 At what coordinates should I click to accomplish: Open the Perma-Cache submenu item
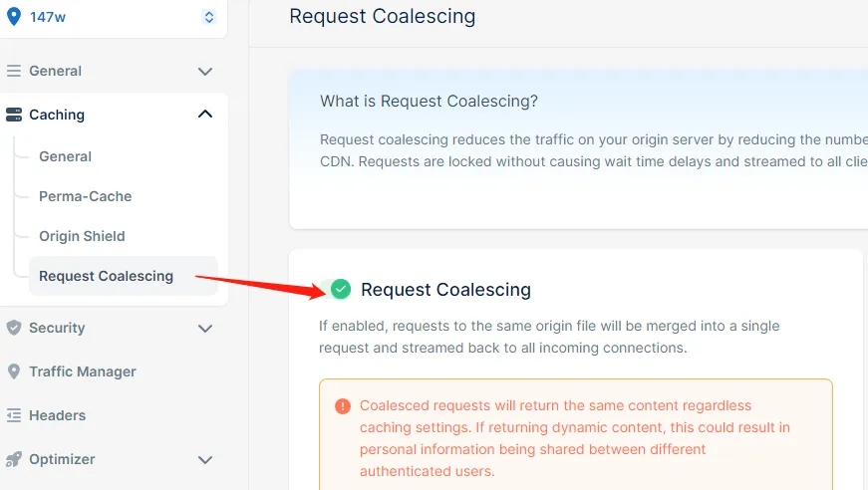85,196
